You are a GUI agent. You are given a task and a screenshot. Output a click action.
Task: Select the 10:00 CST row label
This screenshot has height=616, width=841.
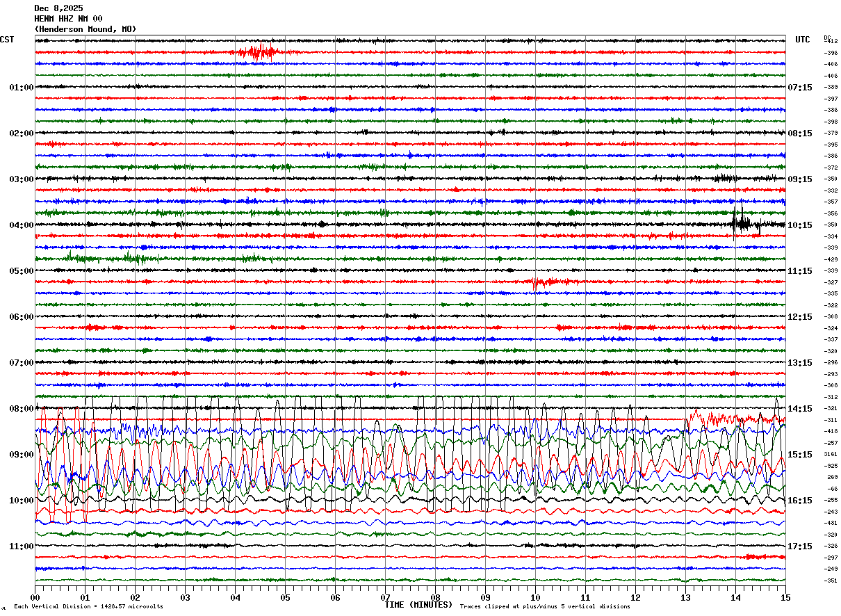[x=22, y=501]
